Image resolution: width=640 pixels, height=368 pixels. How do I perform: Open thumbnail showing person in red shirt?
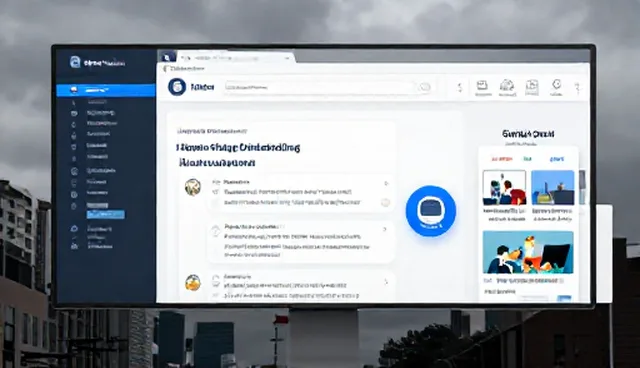[x=504, y=188]
